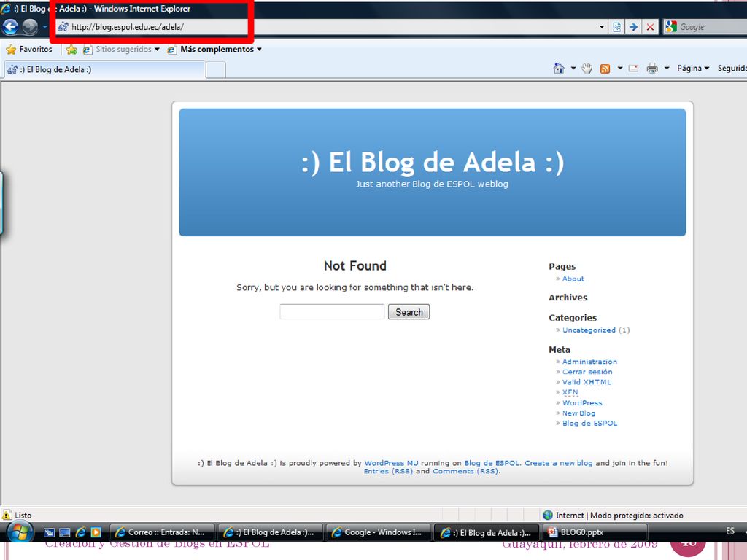Launch media player from quick launch
Image resolution: width=747 pixels, height=560 pixels.
[x=96, y=532]
